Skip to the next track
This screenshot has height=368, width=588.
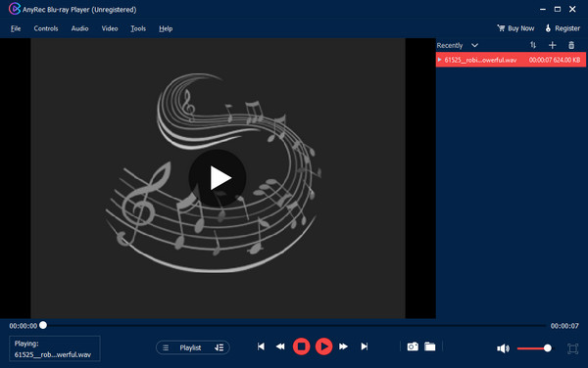[365, 346]
